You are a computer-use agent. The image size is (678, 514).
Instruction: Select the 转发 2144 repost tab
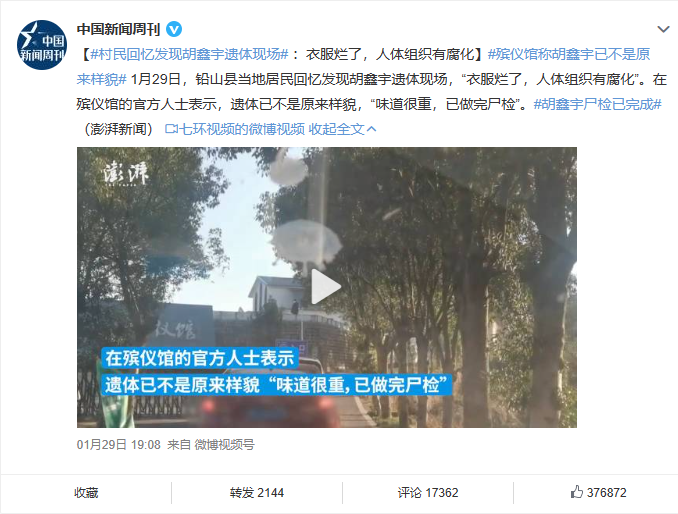(x=256, y=492)
